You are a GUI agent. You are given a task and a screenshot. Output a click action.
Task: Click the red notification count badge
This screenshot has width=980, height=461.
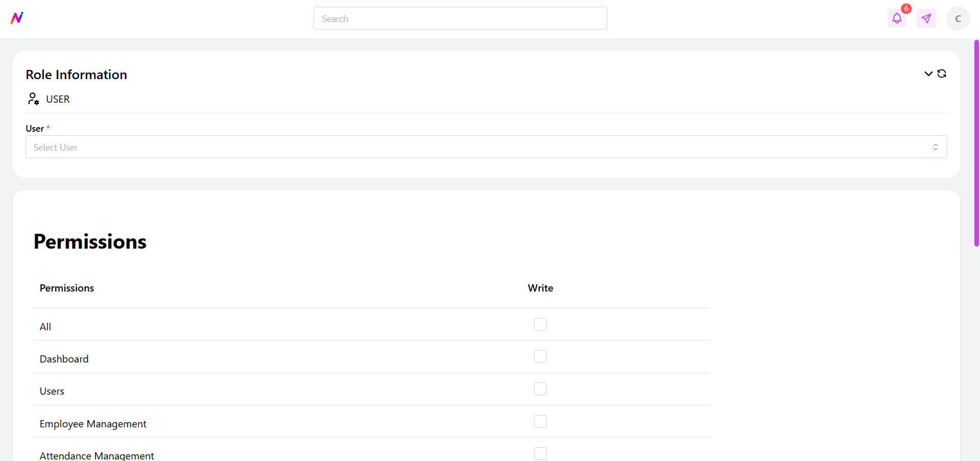click(x=906, y=9)
